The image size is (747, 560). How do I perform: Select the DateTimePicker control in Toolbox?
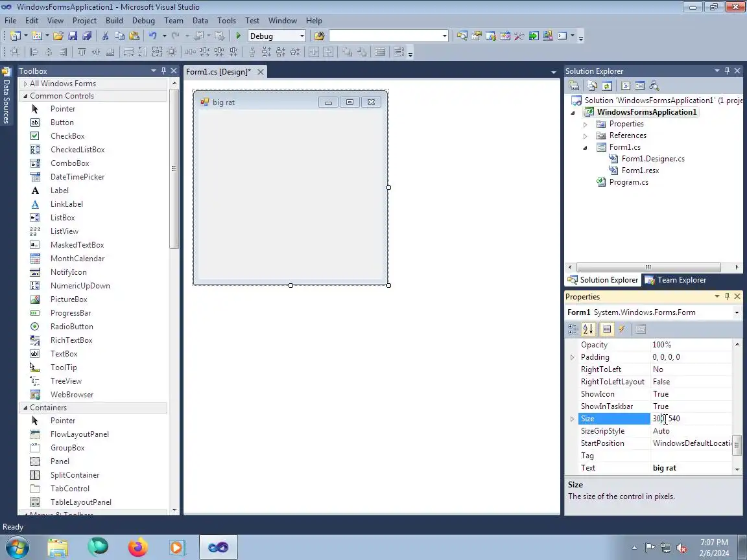pos(77,177)
